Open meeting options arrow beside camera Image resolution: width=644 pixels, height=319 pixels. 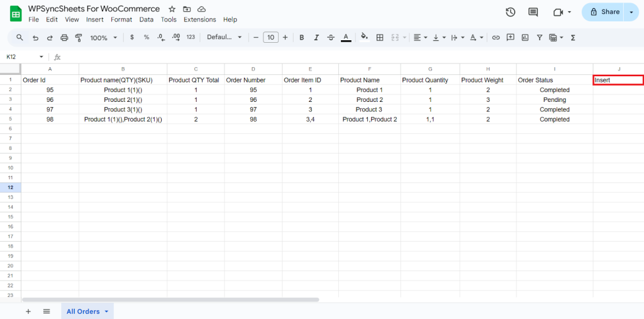click(x=569, y=13)
